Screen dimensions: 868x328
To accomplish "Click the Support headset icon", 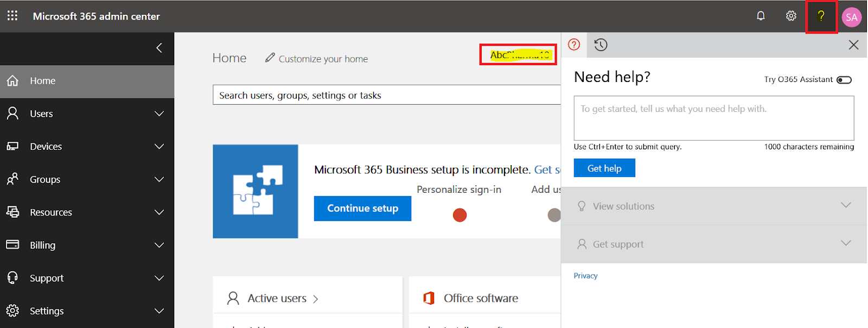I will [x=12, y=277].
